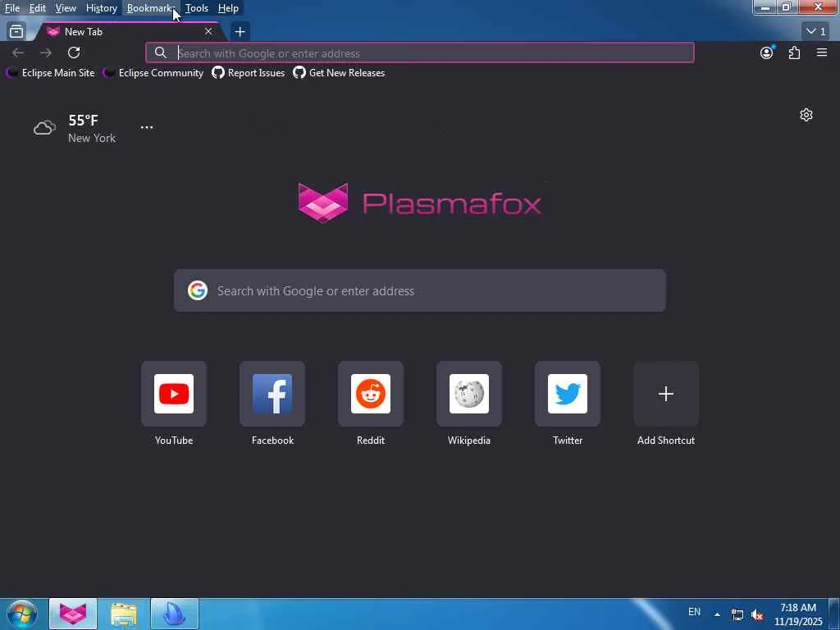This screenshot has width=840, height=630.
Task: Open the Tools menu
Action: pyautogui.click(x=196, y=8)
